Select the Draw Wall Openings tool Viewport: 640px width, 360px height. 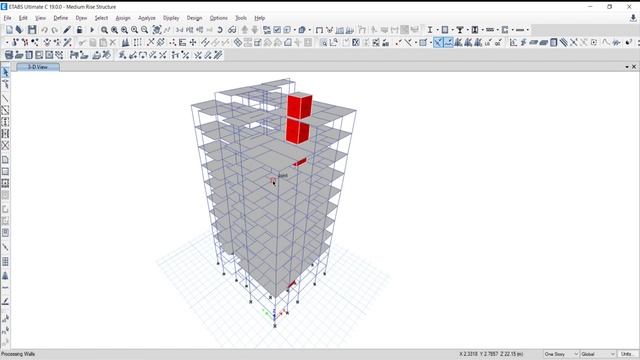point(5,233)
